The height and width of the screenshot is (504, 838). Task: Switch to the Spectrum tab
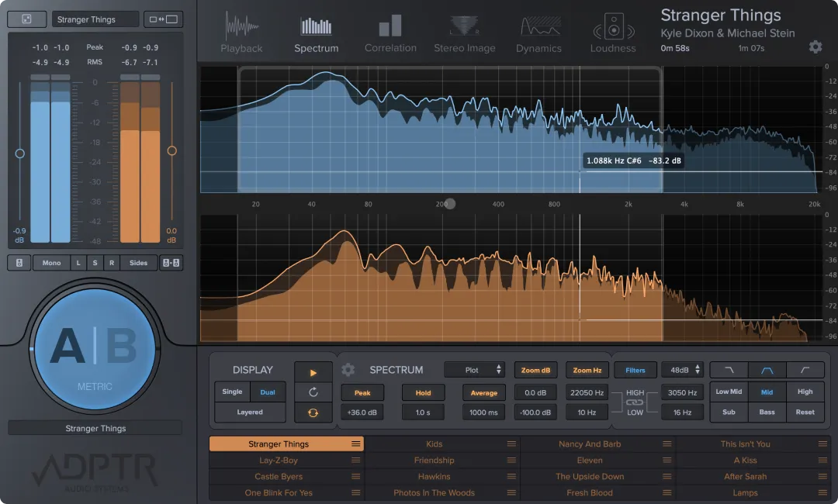pyautogui.click(x=316, y=33)
